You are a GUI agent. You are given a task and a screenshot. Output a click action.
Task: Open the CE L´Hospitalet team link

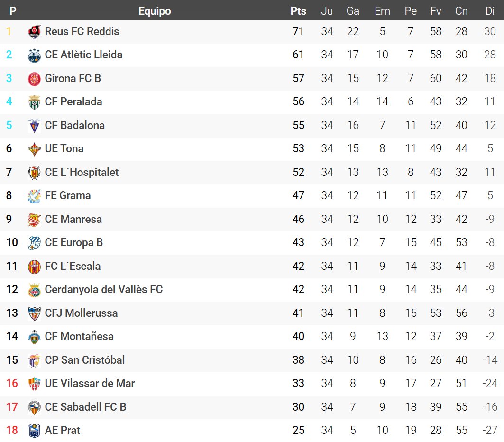(82, 172)
